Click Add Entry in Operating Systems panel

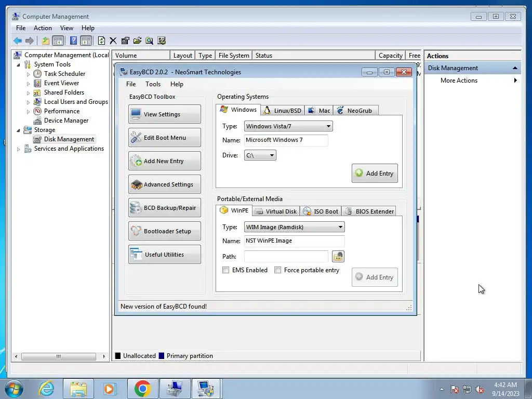(x=375, y=174)
